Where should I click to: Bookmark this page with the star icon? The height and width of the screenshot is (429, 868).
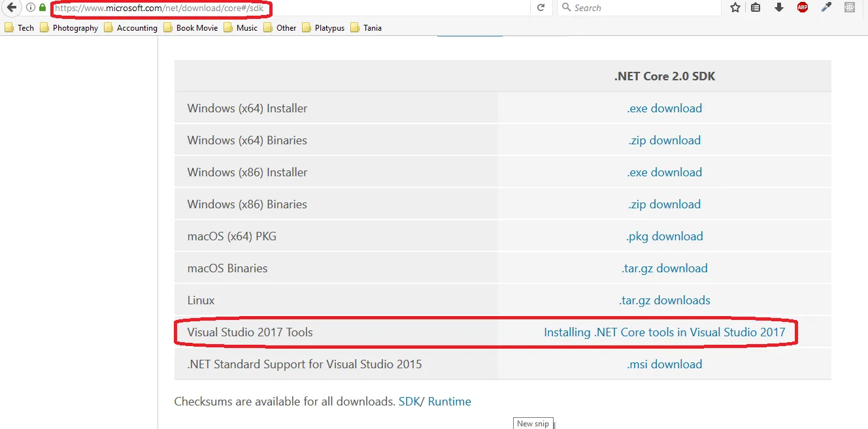735,8
